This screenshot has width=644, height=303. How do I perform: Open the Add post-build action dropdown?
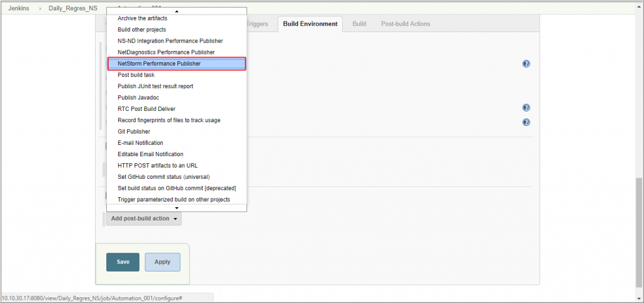pyautogui.click(x=144, y=219)
